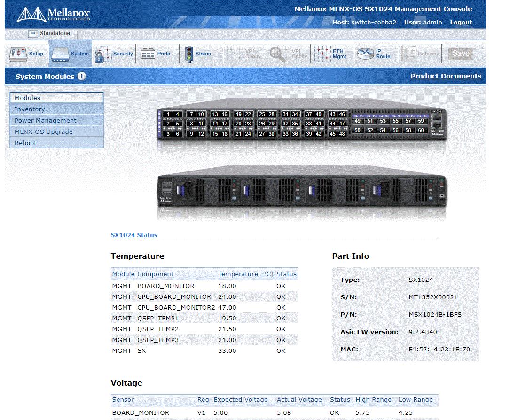Screen dimensions: 510x420
Task: Click Temperature [°C] column header
Action: (x=245, y=274)
